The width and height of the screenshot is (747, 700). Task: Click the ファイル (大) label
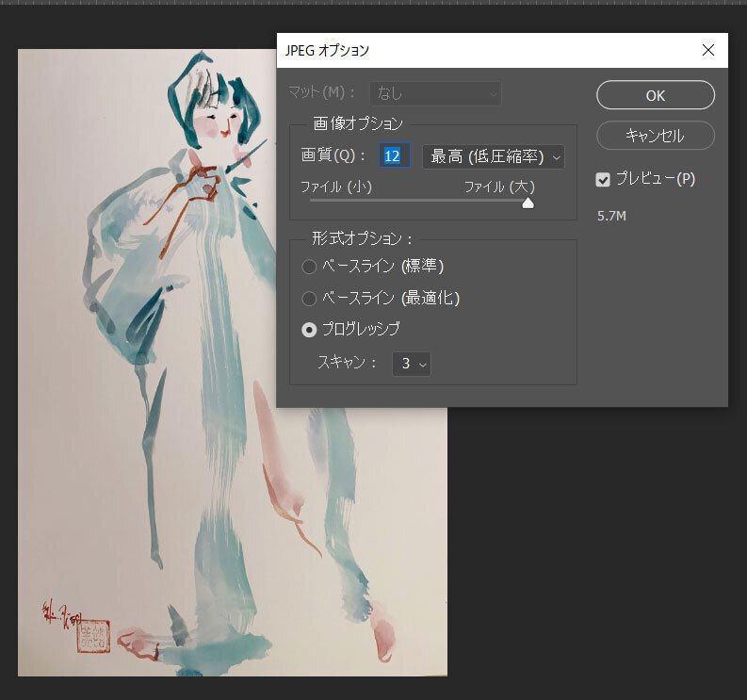(499, 187)
